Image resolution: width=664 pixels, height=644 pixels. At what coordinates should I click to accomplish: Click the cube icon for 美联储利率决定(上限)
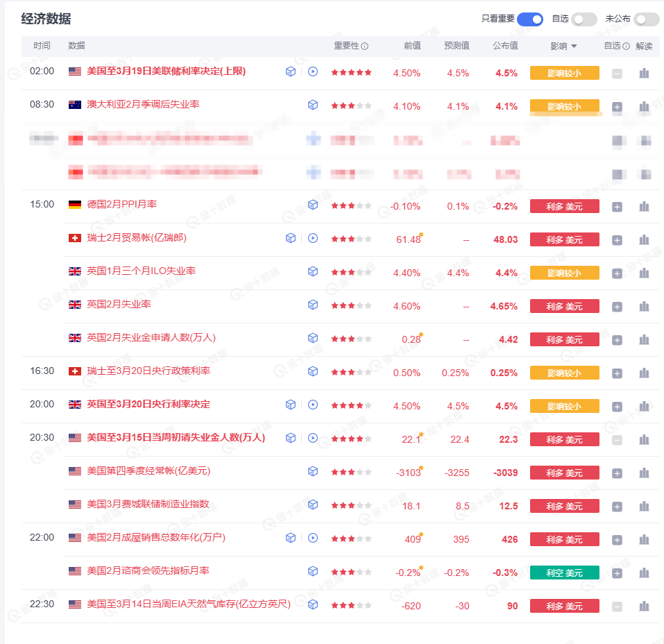(290, 71)
